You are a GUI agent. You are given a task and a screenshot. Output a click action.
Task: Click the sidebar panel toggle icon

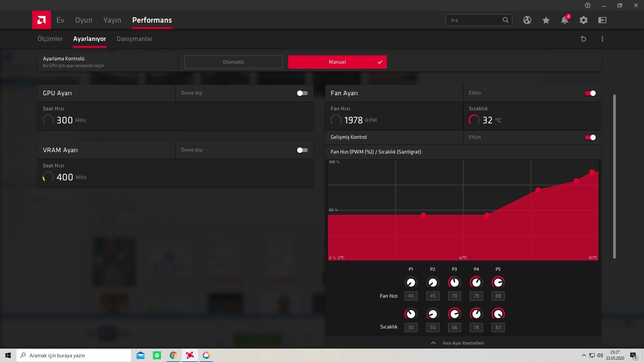(x=602, y=20)
